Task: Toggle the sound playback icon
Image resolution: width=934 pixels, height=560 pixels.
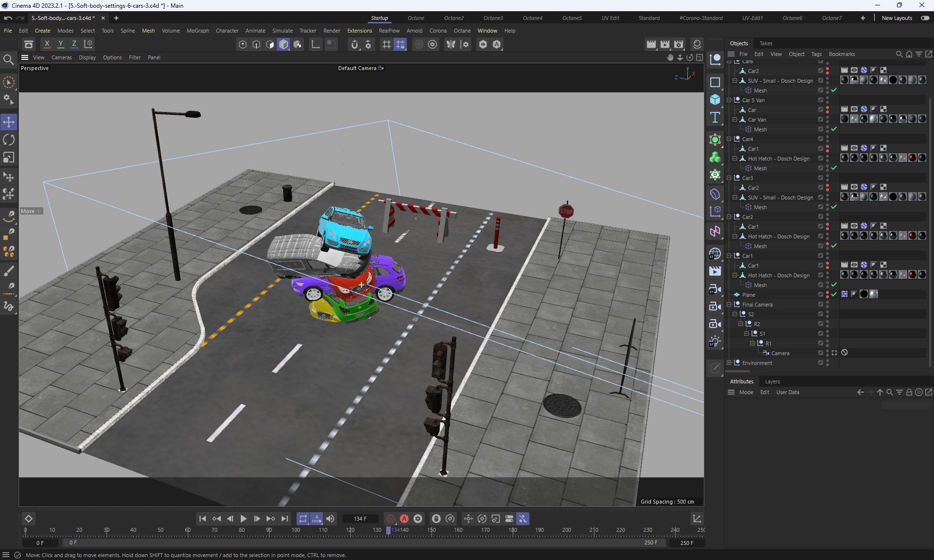Action: pos(330,519)
